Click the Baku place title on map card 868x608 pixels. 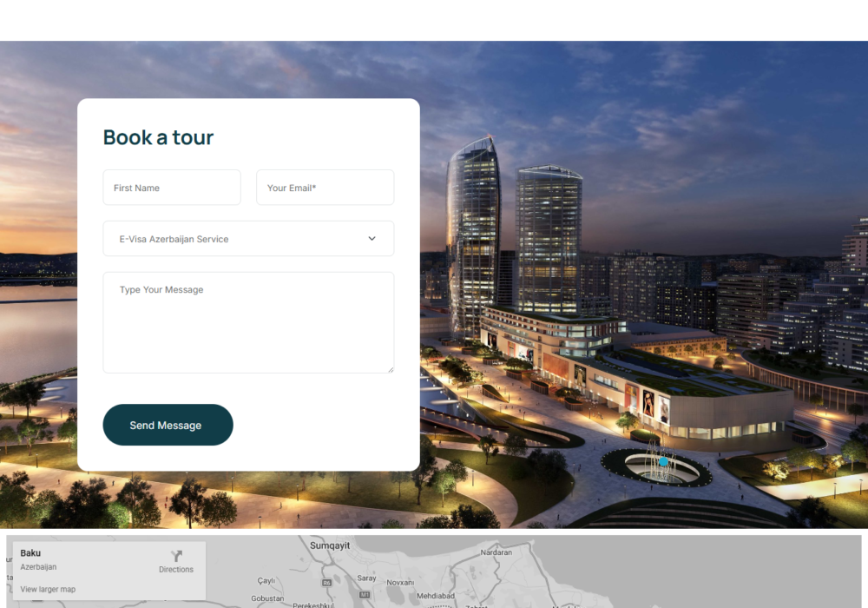30,553
